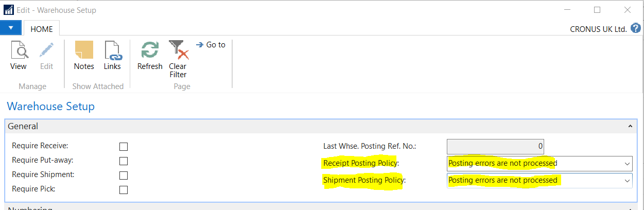The image size is (644, 210).
Task: Select the HOME ribbon tab
Action: point(42,29)
